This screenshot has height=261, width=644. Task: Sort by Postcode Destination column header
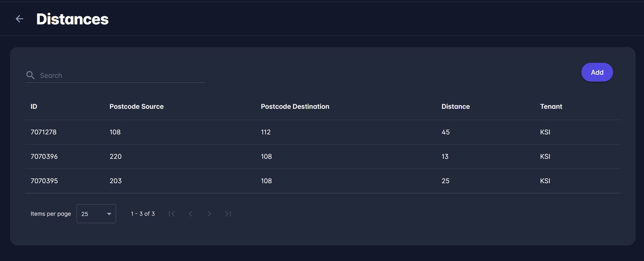tap(295, 107)
